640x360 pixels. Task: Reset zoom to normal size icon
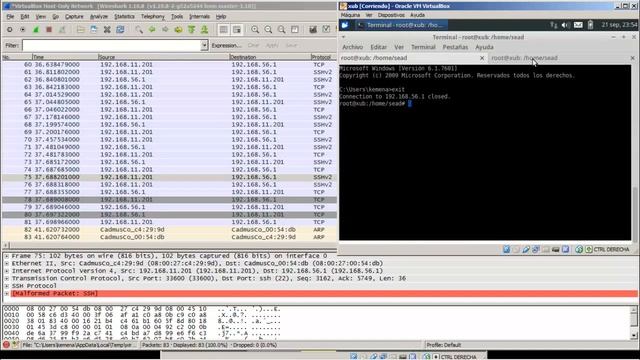(x=282, y=29)
